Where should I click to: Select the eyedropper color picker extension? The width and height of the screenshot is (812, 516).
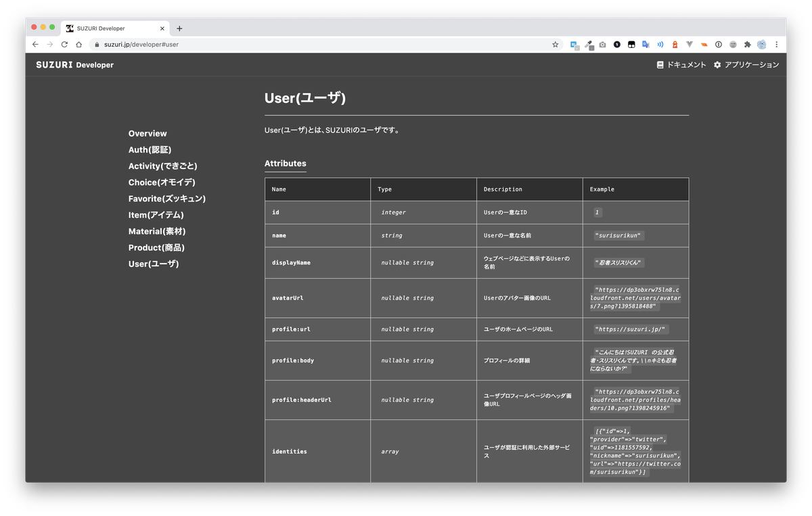(x=589, y=44)
